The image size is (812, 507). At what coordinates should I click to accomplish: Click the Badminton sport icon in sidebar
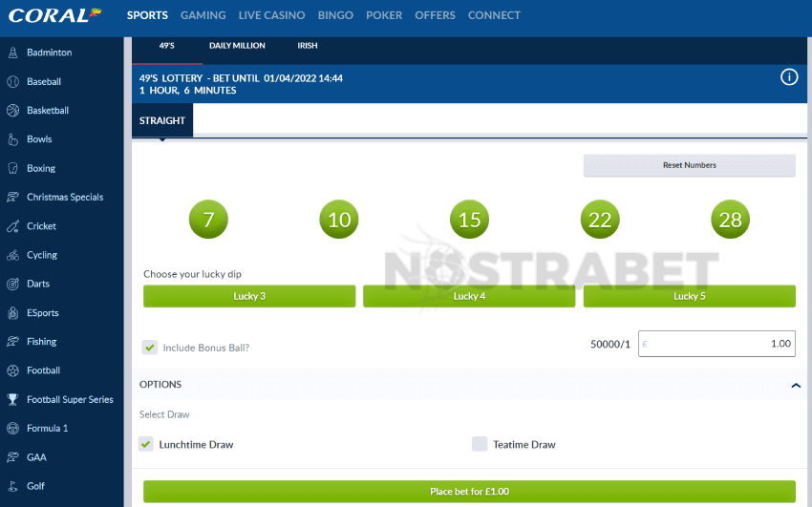[x=13, y=53]
